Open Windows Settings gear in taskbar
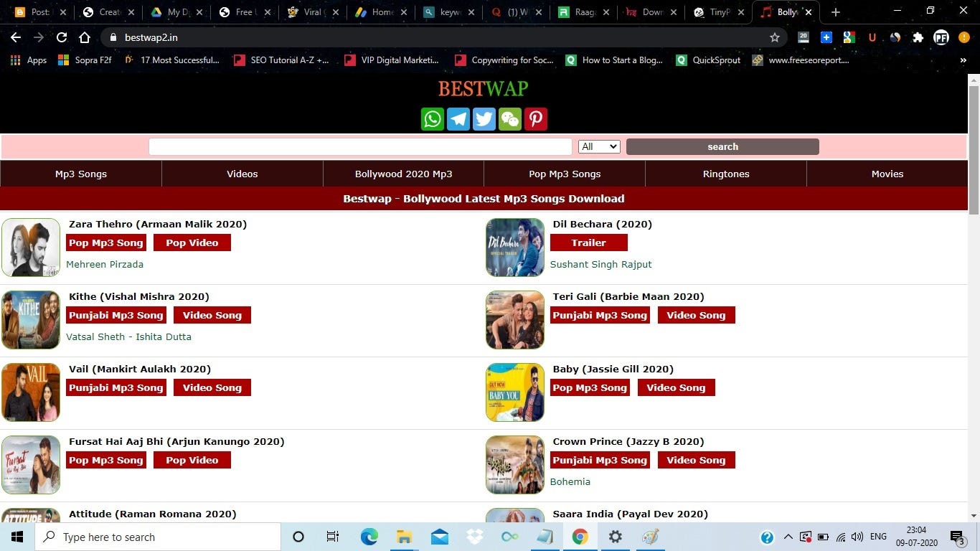 click(616, 537)
